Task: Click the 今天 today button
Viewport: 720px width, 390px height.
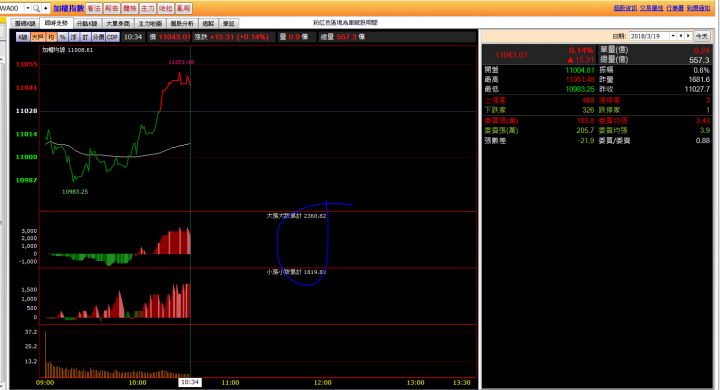Action: tap(701, 36)
